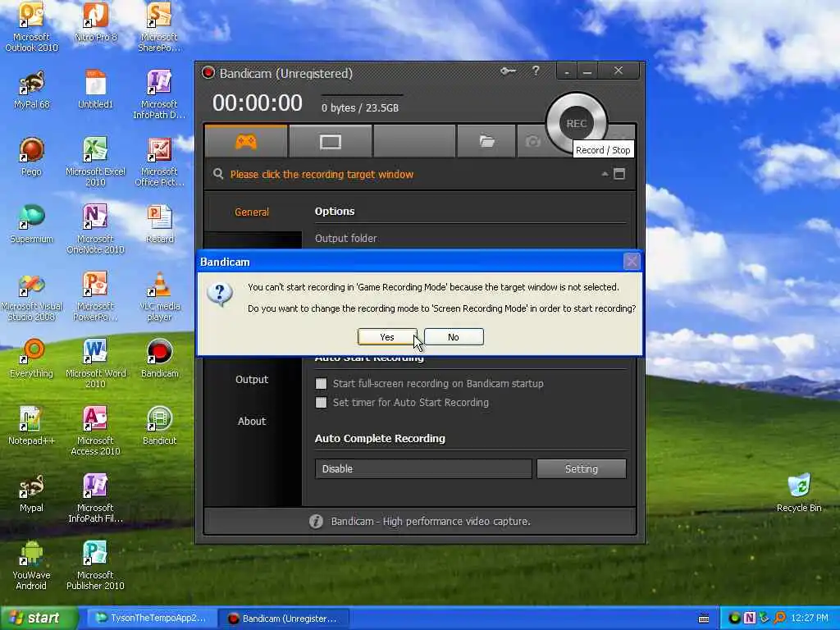Image resolution: width=840 pixels, height=630 pixels.
Task: Select Untitled1 file on desktop
Action: (96, 89)
